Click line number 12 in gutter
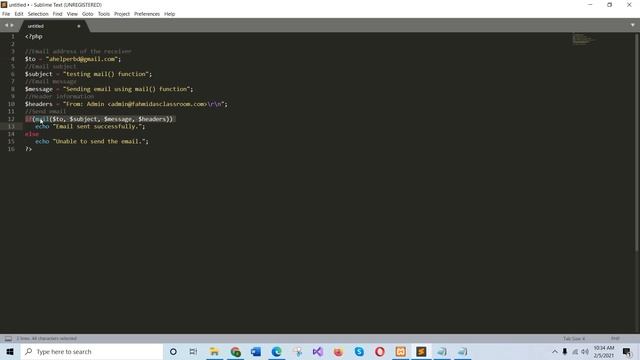This screenshot has width=640, height=360. point(11,119)
